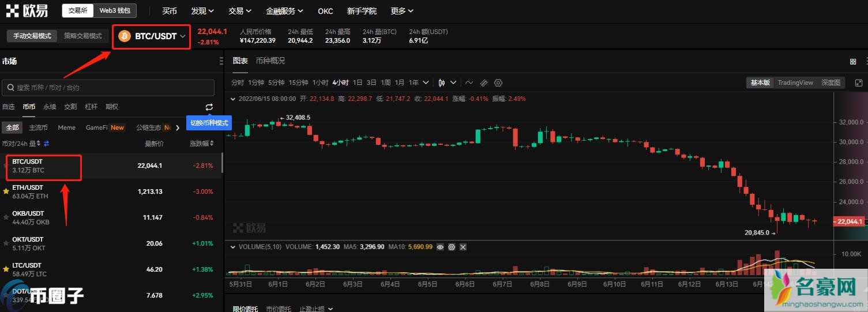Expand chart to fullscreen icon
This screenshot has height=312, width=868.
[x=858, y=83]
